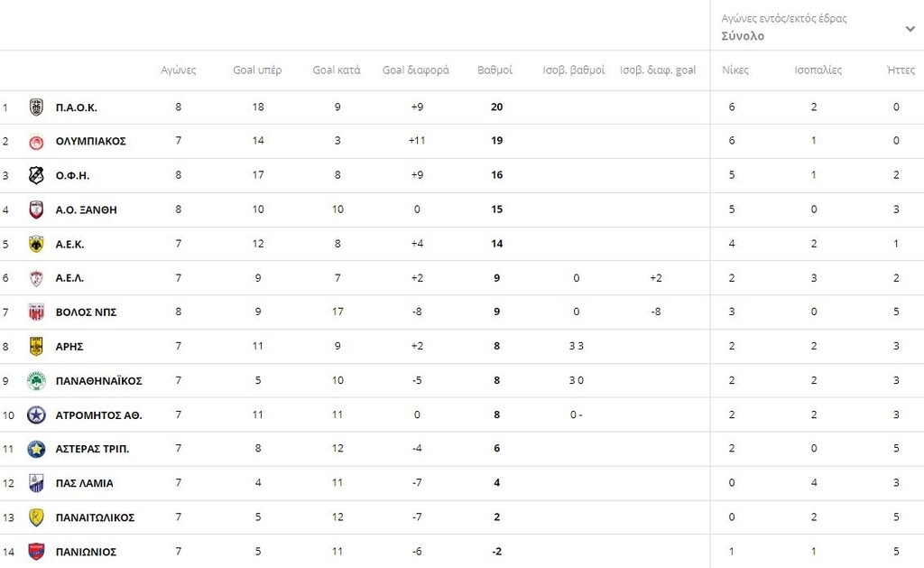Open the ΒΟΛΟΣ ΝΠΣ team link
The image size is (924, 568).
(86, 312)
